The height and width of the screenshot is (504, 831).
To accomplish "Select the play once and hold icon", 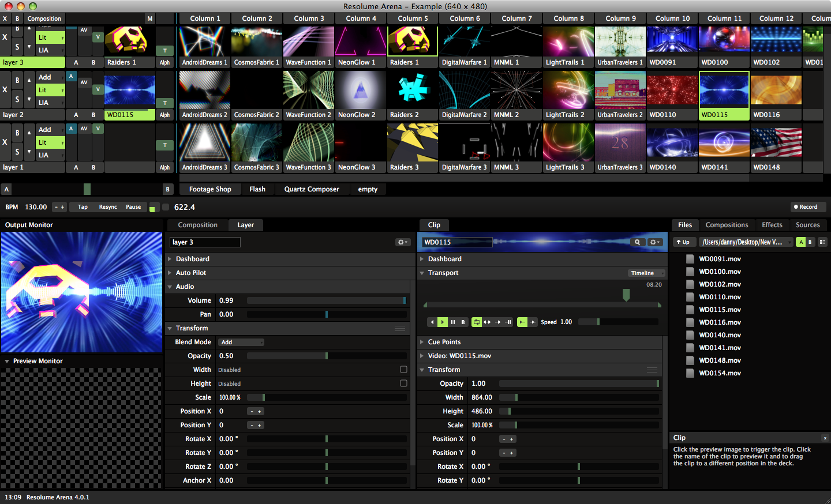I will click(508, 322).
